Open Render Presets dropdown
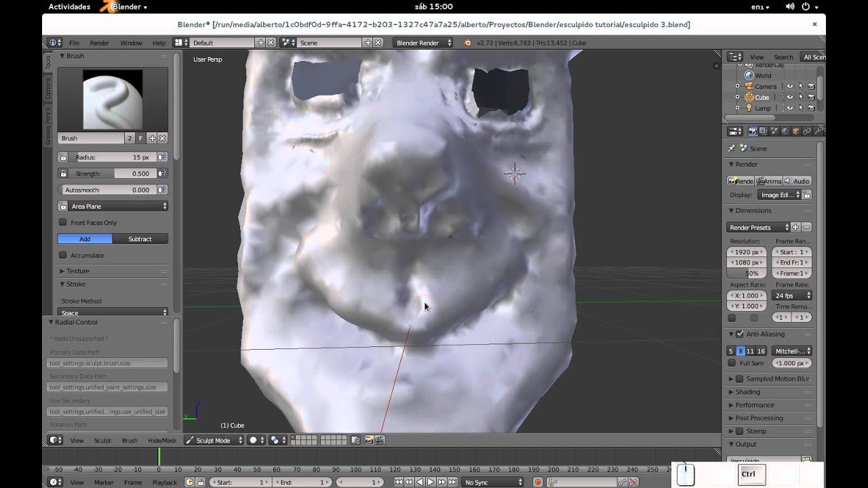The width and height of the screenshot is (868, 488). [759, 227]
